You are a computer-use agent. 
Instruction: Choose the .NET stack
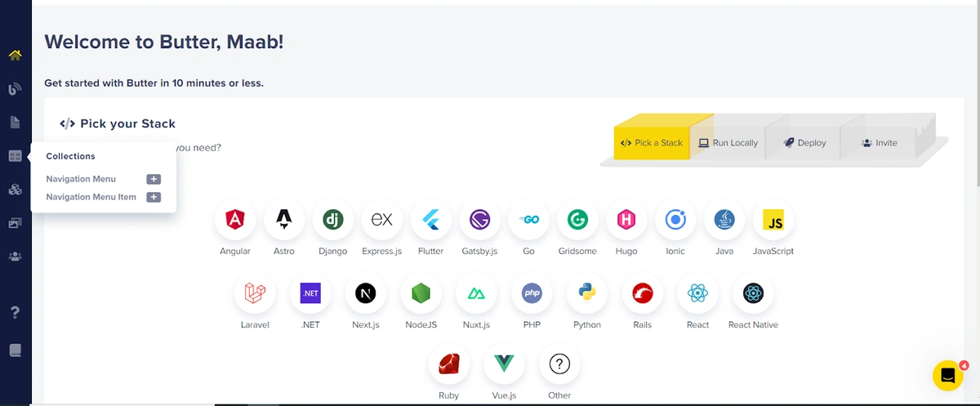[x=310, y=293]
